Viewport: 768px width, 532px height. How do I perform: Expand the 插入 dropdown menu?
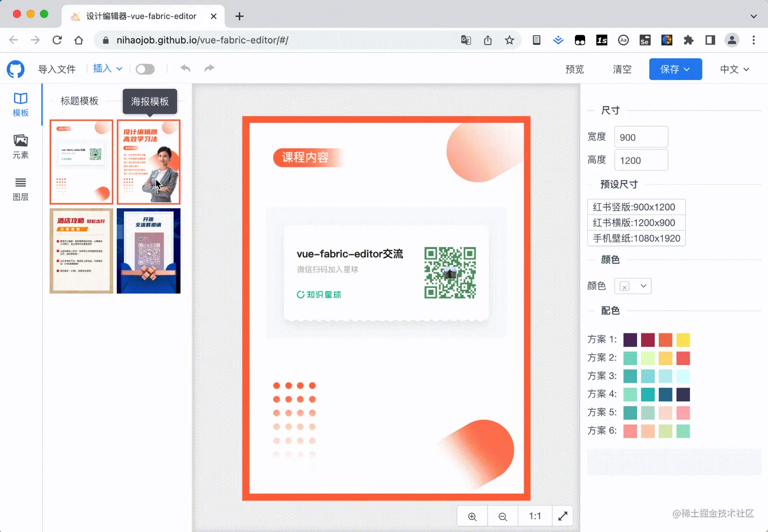[x=108, y=69]
